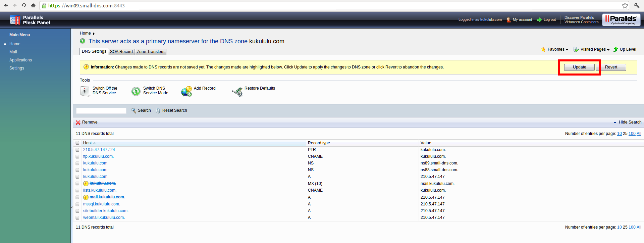Click the browser wrench settings icon
The height and width of the screenshot is (243, 644).
click(x=637, y=5)
